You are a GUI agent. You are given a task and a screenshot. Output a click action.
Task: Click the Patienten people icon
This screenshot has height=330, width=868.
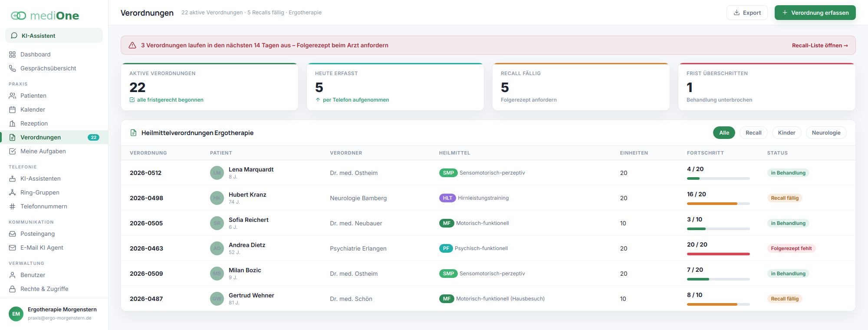pos(13,96)
